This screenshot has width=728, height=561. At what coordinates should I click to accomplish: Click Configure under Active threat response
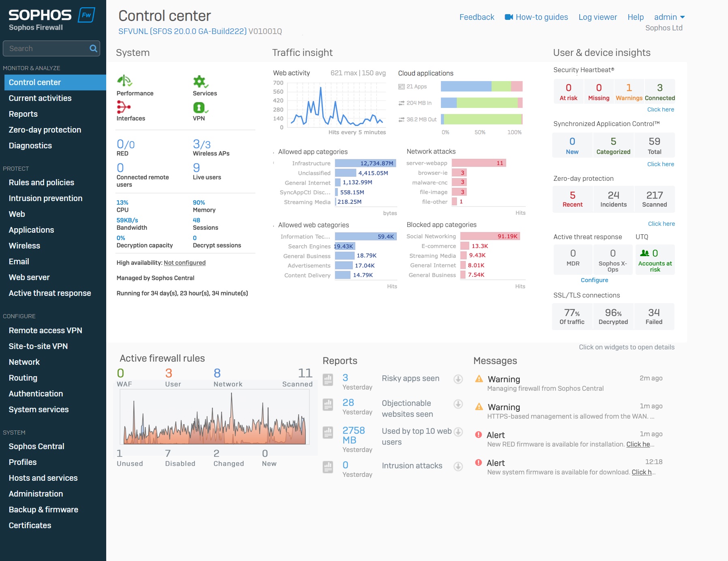(594, 280)
